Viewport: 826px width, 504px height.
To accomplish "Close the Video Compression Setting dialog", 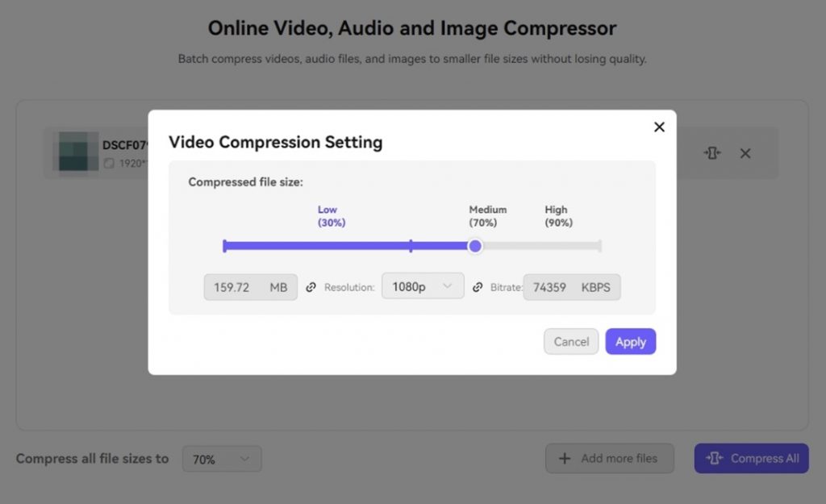I will click(x=659, y=127).
